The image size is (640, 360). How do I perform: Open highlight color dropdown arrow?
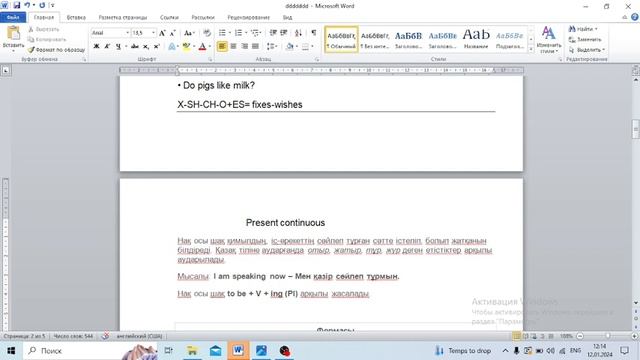point(193,47)
